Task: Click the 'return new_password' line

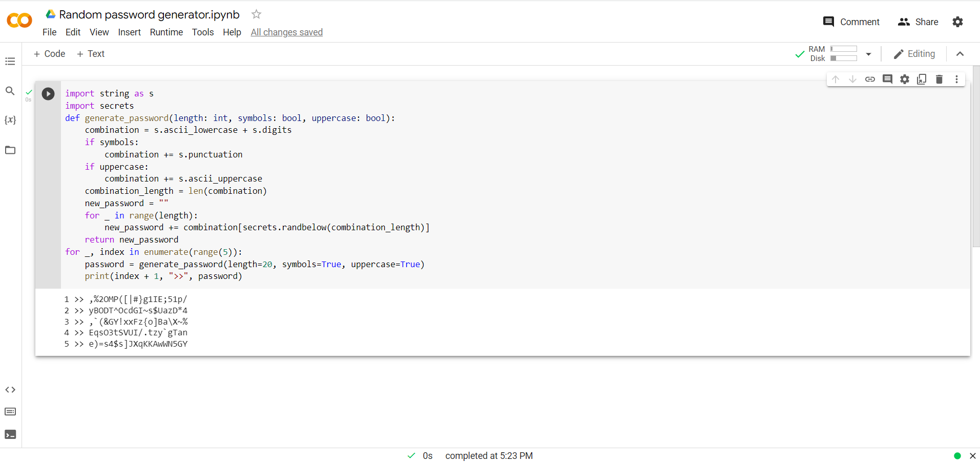Action: point(132,239)
